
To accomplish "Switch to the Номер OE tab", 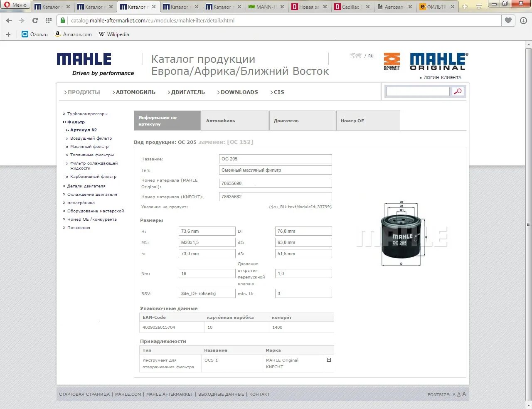I will pyautogui.click(x=368, y=121).
